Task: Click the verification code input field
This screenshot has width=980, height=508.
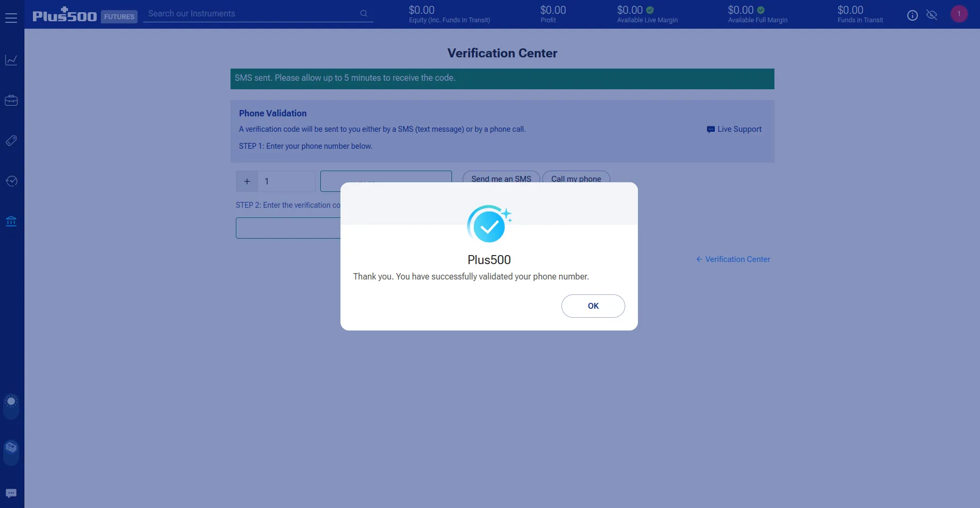Action: 288,228
